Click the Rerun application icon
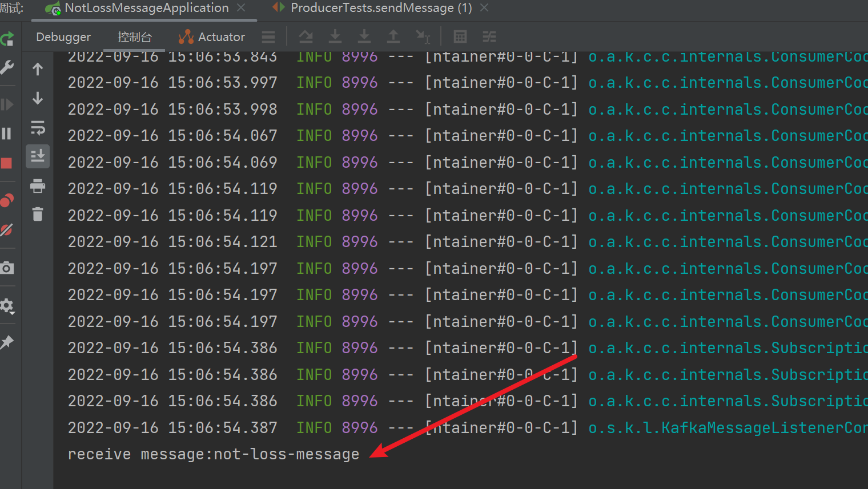This screenshot has width=868, height=489. click(x=7, y=39)
